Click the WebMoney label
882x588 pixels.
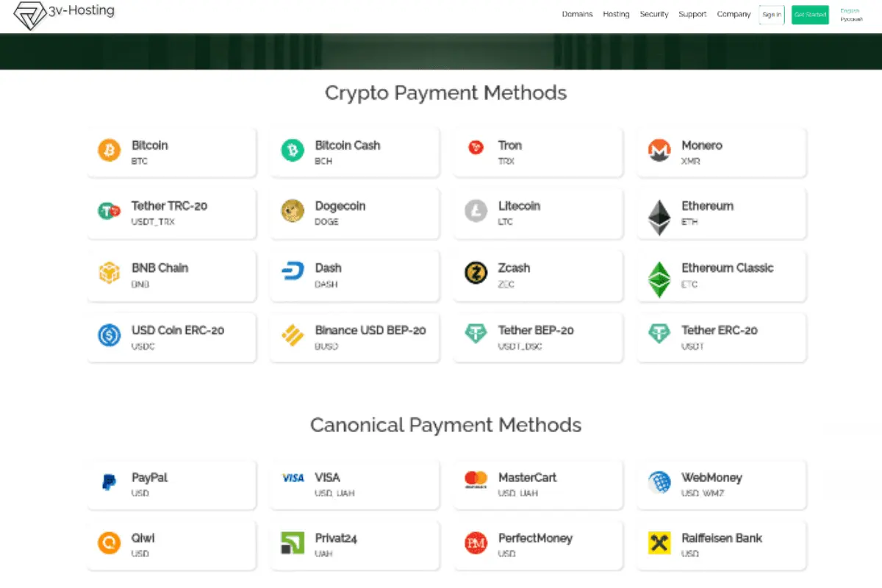coord(711,478)
